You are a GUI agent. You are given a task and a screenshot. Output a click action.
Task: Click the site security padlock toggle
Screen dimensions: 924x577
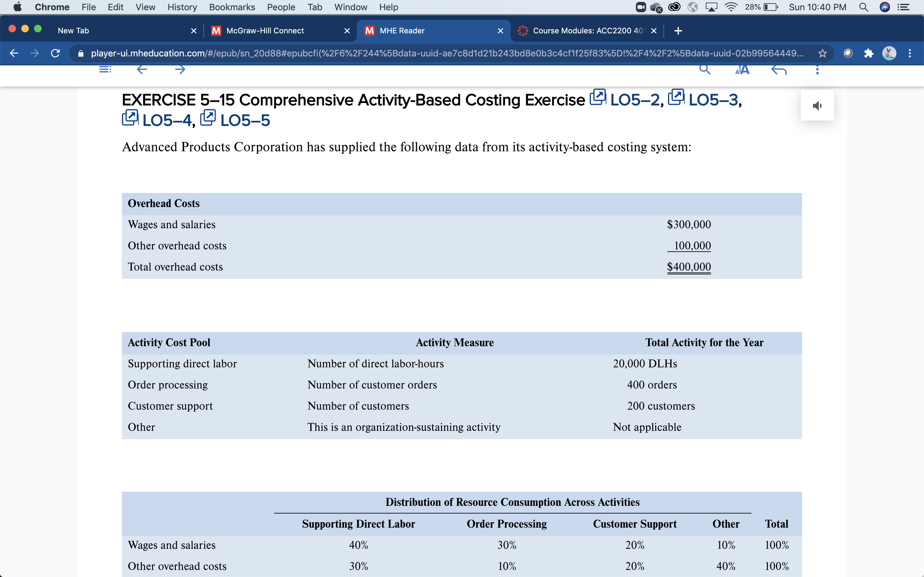[81, 54]
